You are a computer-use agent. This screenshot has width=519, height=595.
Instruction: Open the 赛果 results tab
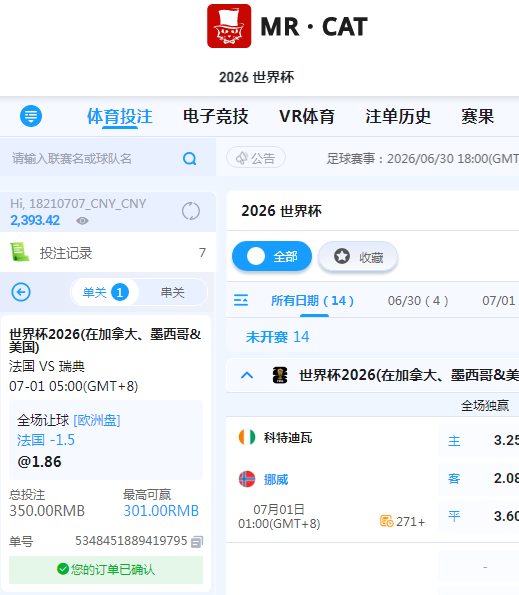(x=478, y=116)
